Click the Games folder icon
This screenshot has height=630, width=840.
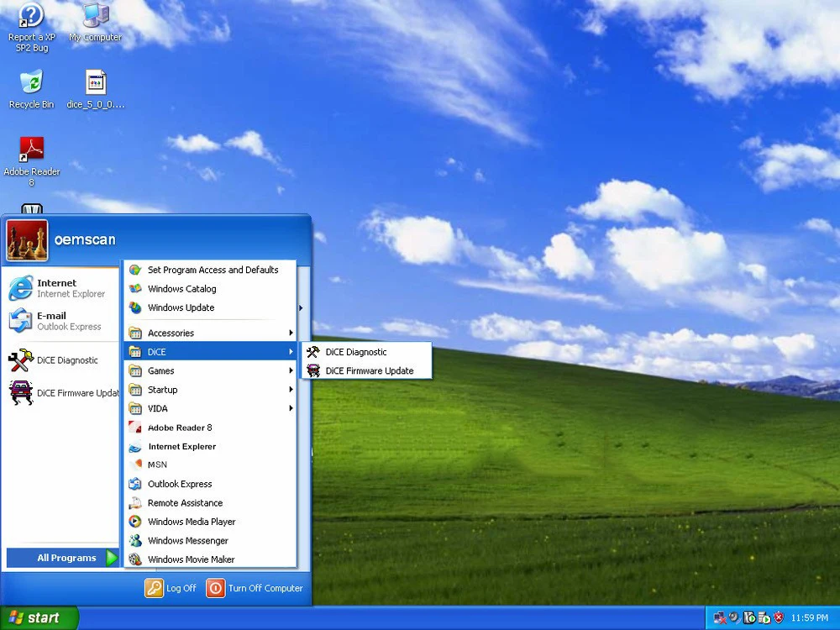[x=135, y=370]
